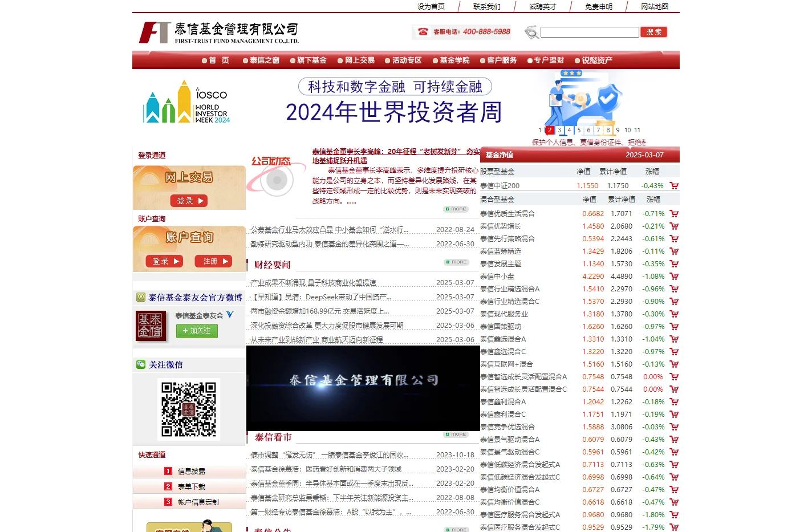Click the shopping cart icon for 泰信中证200
This screenshot has width=812, height=532.
(674, 185)
